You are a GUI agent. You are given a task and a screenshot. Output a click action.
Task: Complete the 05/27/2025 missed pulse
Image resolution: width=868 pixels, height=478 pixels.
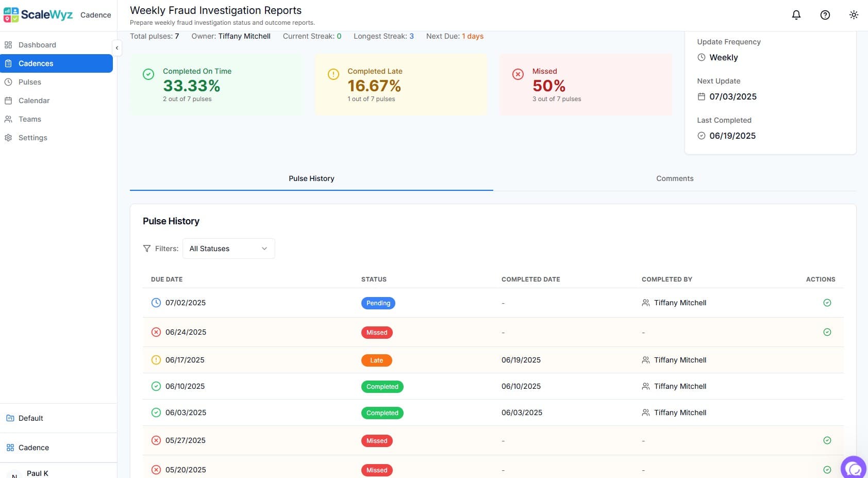click(827, 440)
